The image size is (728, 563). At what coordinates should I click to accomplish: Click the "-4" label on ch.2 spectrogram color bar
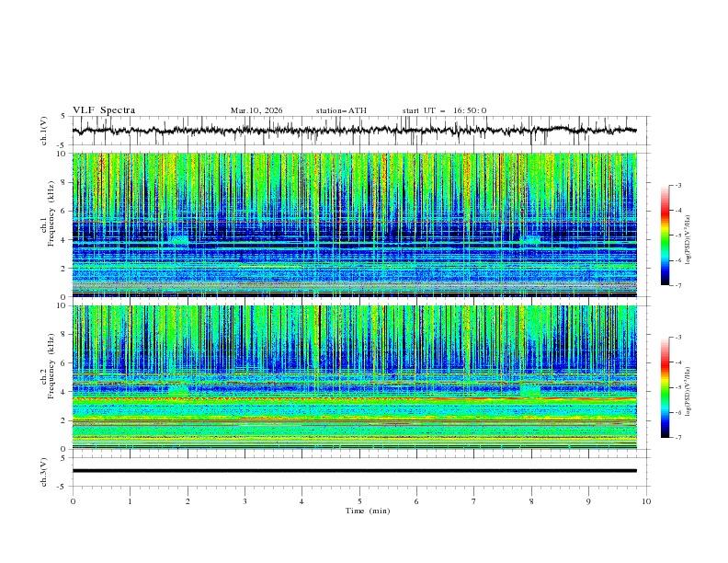coord(677,362)
